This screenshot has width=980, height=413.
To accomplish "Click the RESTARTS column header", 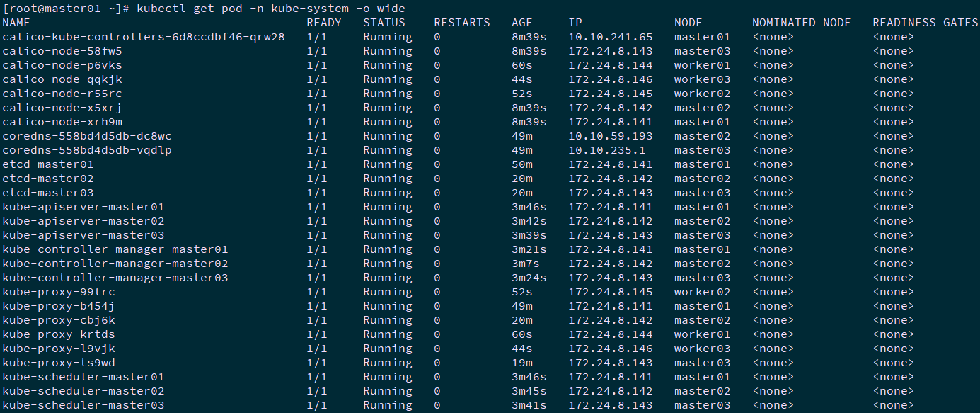I will pos(461,23).
